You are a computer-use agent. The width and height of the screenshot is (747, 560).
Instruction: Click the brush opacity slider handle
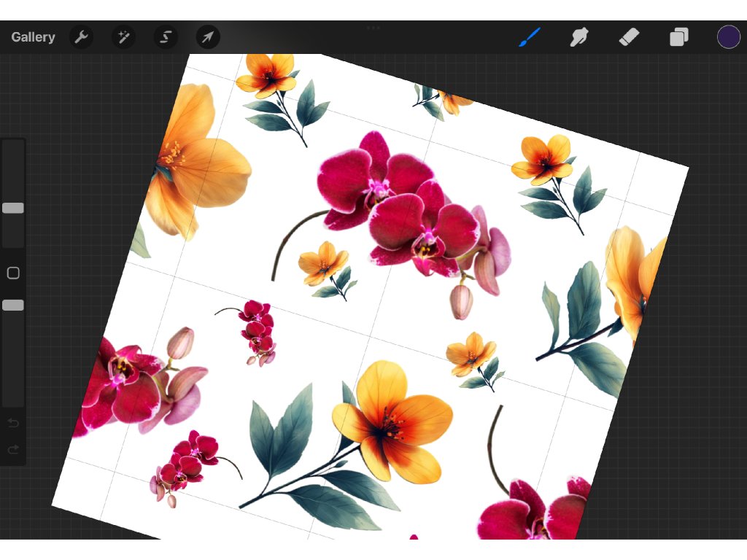click(13, 306)
